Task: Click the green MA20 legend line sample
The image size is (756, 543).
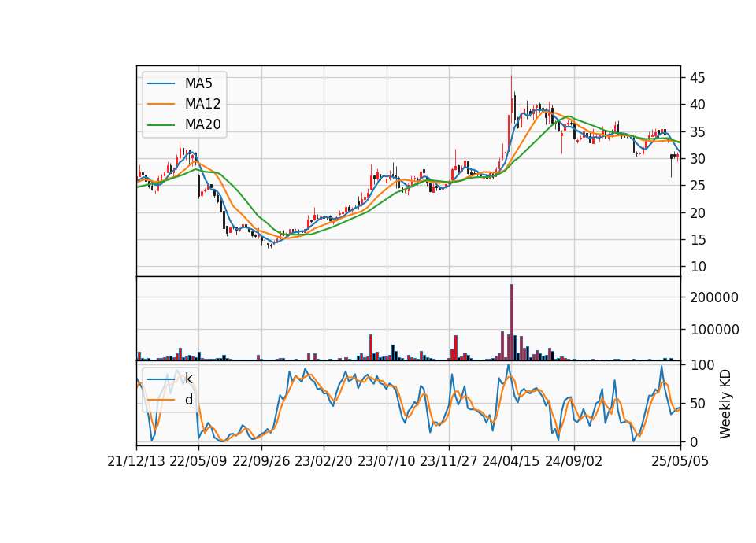Action: [x=161, y=125]
